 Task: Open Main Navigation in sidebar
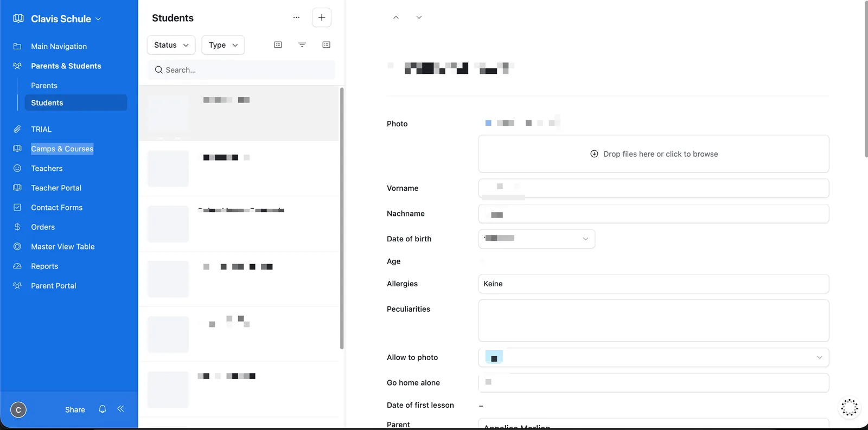(x=59, y=47)
